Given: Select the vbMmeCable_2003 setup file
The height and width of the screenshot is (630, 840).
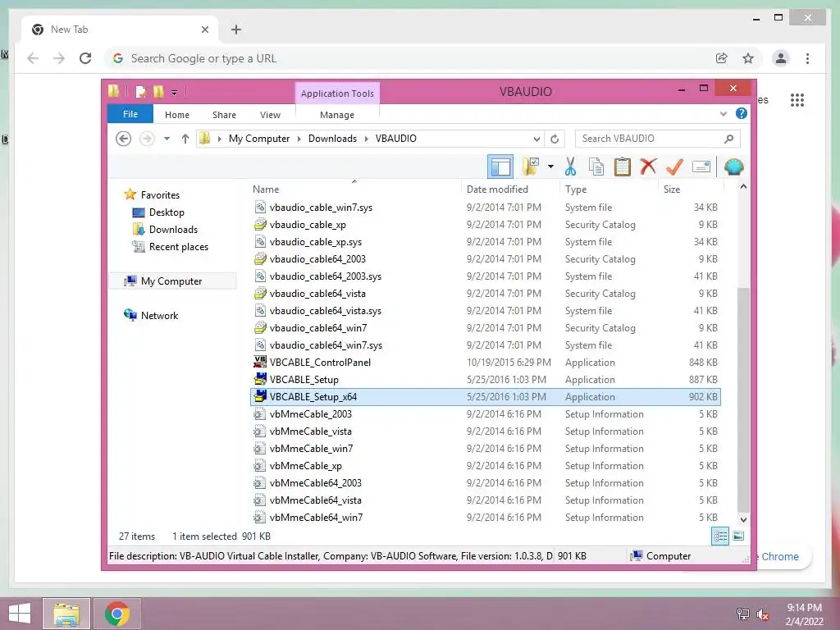Looking at the screenshot, I should (x=486, y=414).
